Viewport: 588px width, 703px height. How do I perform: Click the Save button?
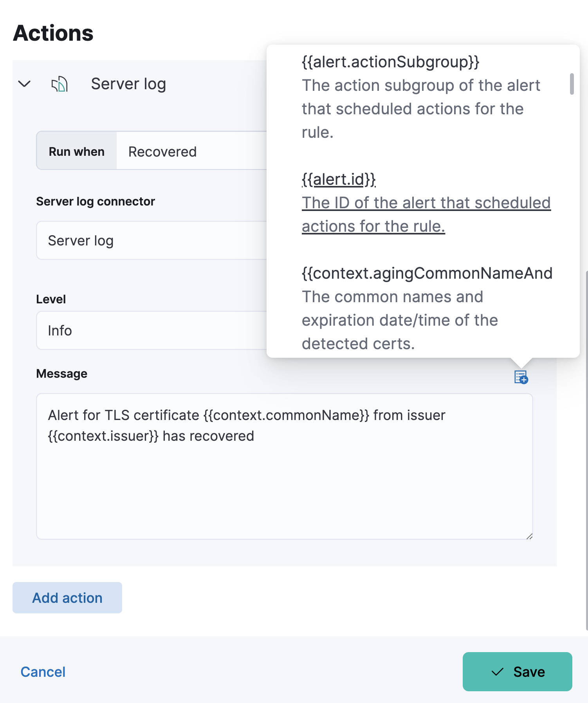(x=517, y=672)
